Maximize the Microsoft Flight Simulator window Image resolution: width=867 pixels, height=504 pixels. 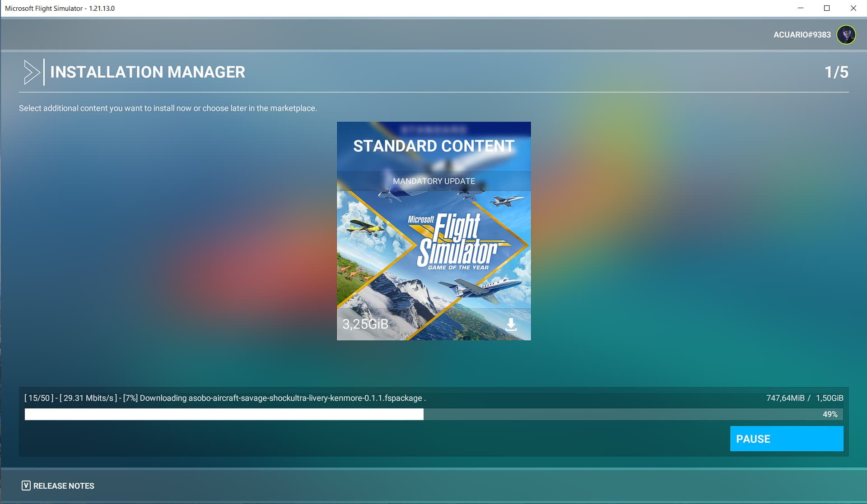pyautogui.click(x=827, y=8)
